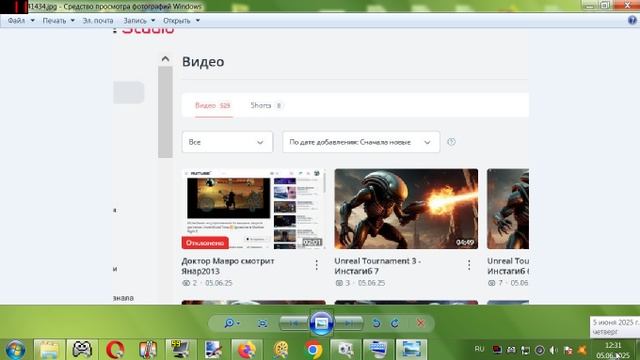Rotate the photo counterclockwise
This screenshot has height=360, width=640.
pyautogui.click(x=376, y=323)
